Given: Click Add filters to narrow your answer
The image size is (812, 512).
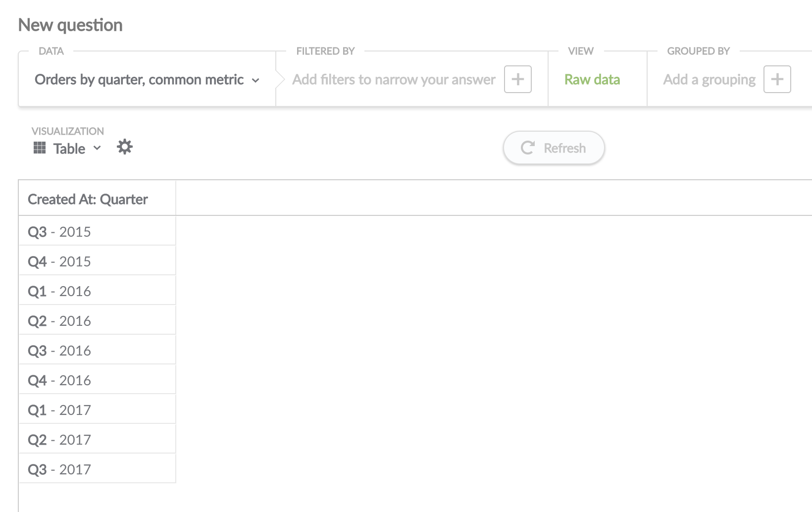Looking at the screenshot, I should pos(394,79).
